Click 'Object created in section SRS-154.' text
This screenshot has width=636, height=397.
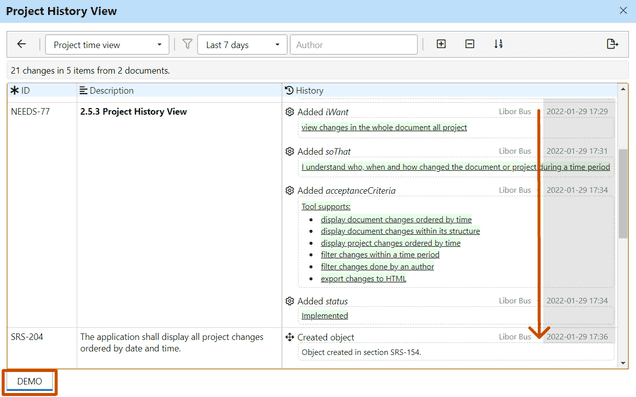[x=361, y=352]
